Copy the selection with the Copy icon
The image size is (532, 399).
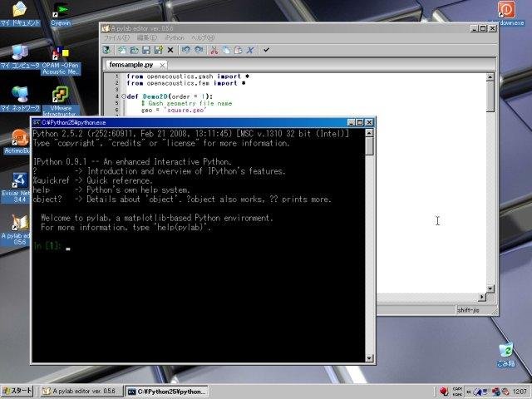click(x=226, y=50)
